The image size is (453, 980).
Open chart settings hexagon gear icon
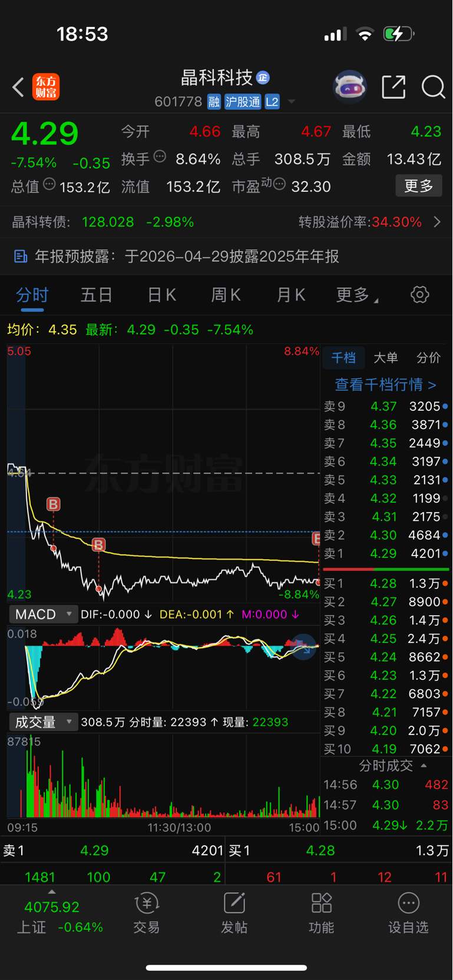[419, 294]
